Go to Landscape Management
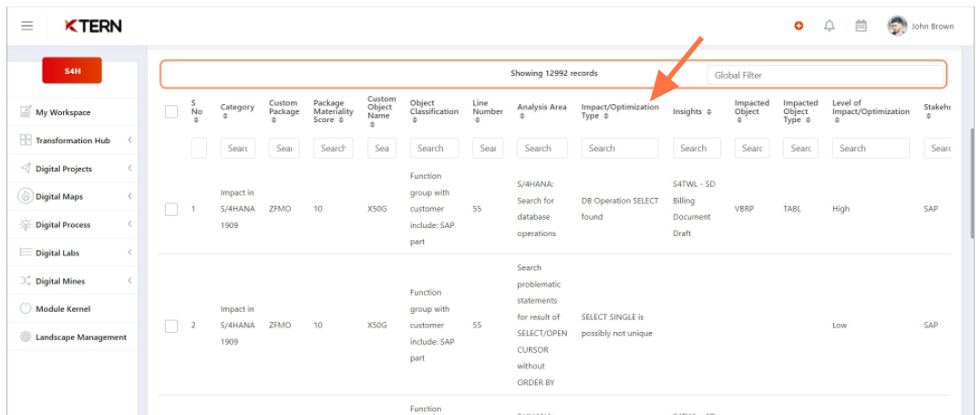The height and width of the screenshot is (415, 980). click(x=80, y=337)
